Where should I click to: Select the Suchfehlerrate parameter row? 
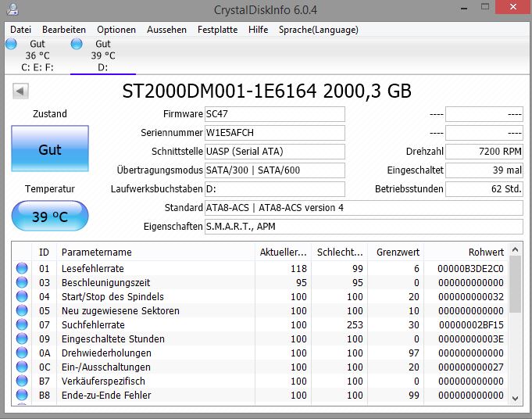click(x=260, y=324)
